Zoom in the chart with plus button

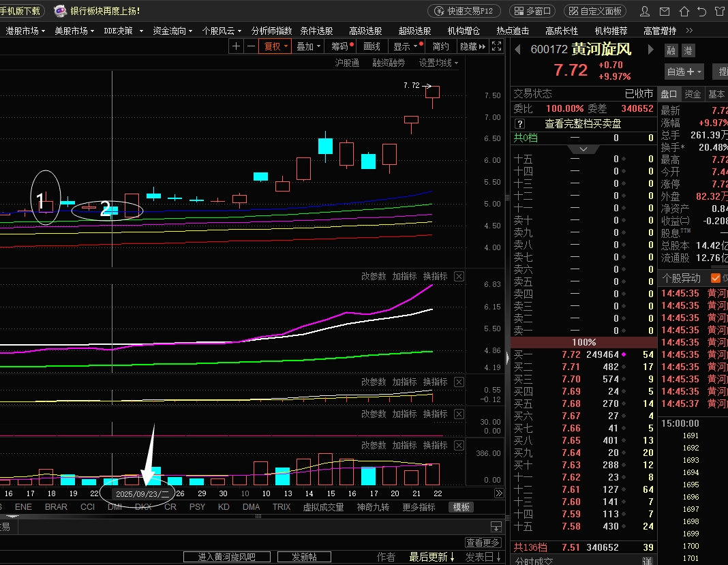[236, 46]
